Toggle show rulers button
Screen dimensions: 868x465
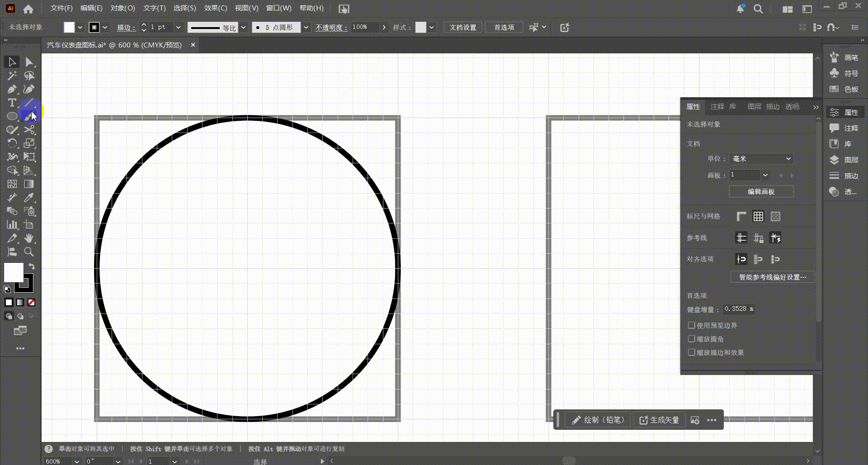(x=741, y=217)
